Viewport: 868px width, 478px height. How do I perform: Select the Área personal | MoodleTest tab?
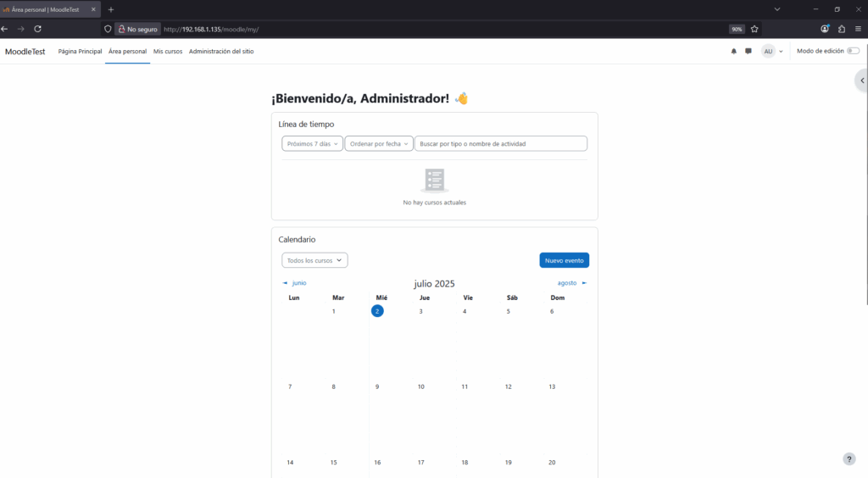click(46, 9)
